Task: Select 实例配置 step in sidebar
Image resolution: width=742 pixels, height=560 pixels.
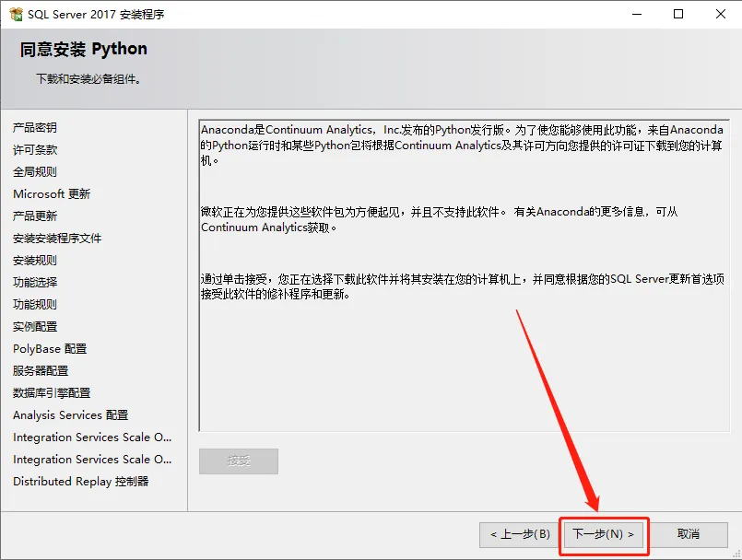Action: tap(35, 327)
